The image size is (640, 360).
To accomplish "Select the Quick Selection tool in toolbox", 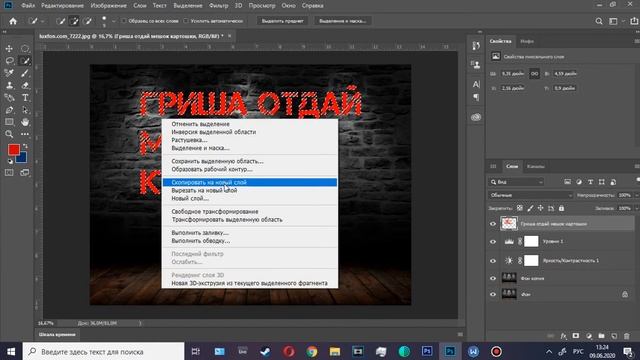I will click(x=25, y=61).
